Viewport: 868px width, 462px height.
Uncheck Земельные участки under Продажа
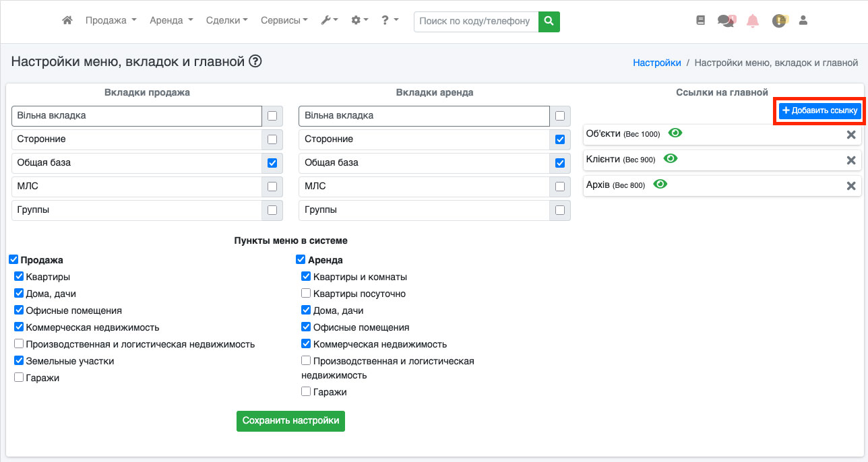(x=19, y=361)
